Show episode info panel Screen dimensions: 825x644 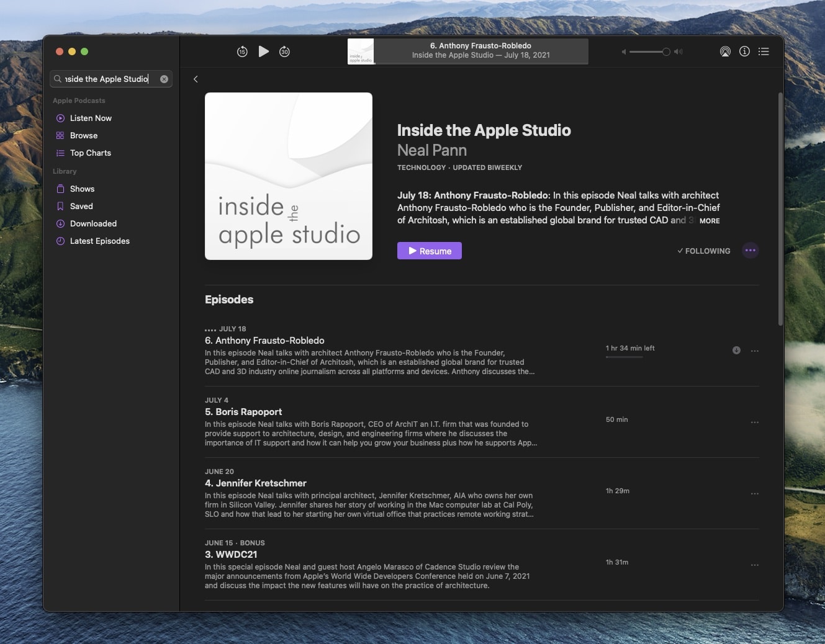[744, 51]
